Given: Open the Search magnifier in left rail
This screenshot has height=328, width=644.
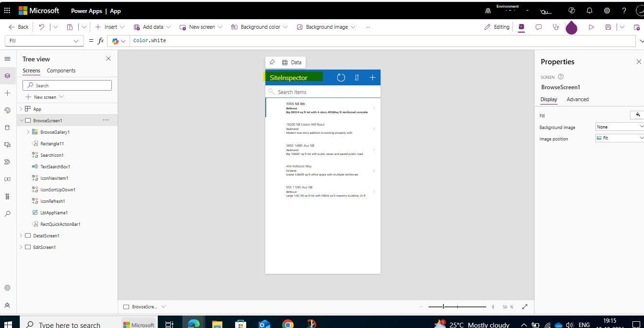Looking at the screenshot, I should pos(7,214).
